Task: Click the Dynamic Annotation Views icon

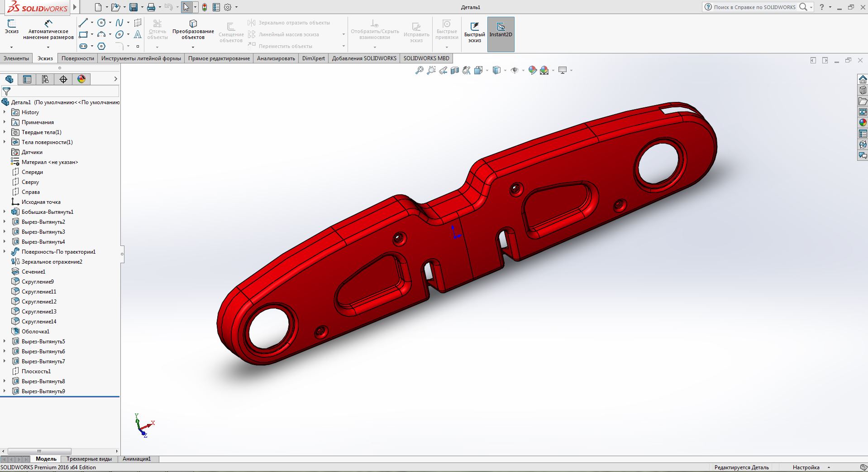Action: pos(467,70)
